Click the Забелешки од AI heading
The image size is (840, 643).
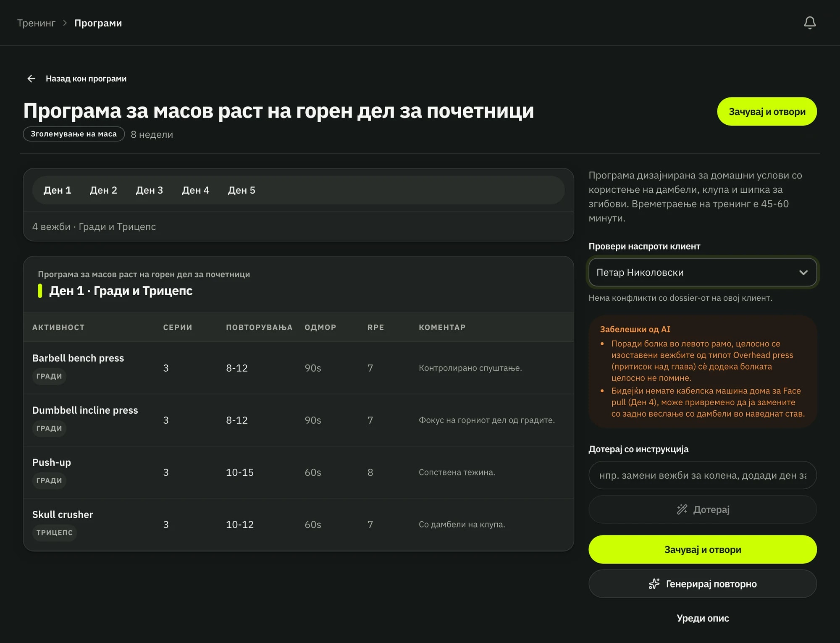point(635,329)
